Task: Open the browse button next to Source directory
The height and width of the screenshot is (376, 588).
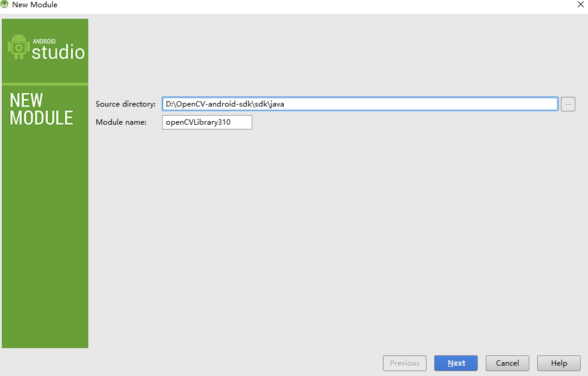Action: 568,104
